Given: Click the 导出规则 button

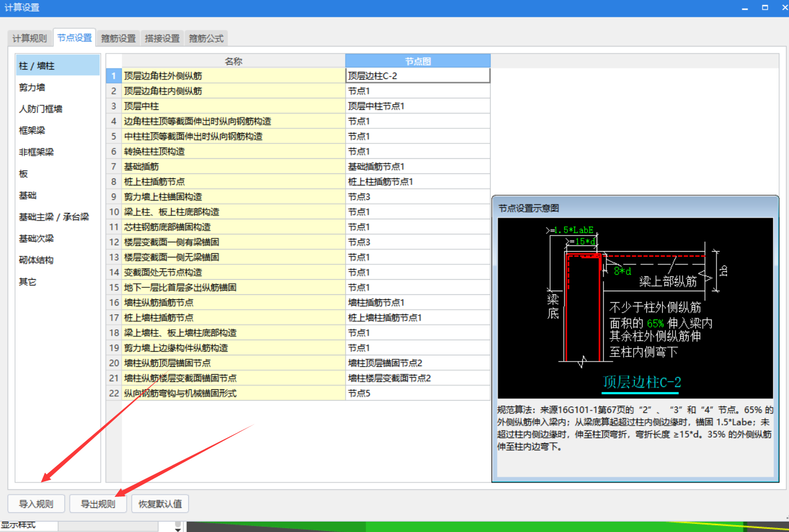Looking at the screenshot, I should pos(98,504).
